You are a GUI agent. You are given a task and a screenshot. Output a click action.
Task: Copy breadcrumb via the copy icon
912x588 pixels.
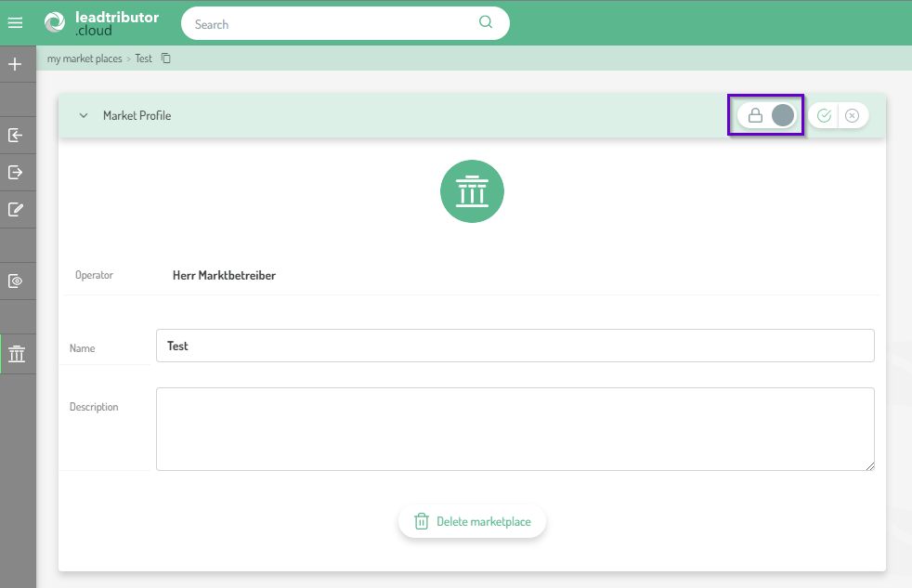click(166, 59)
